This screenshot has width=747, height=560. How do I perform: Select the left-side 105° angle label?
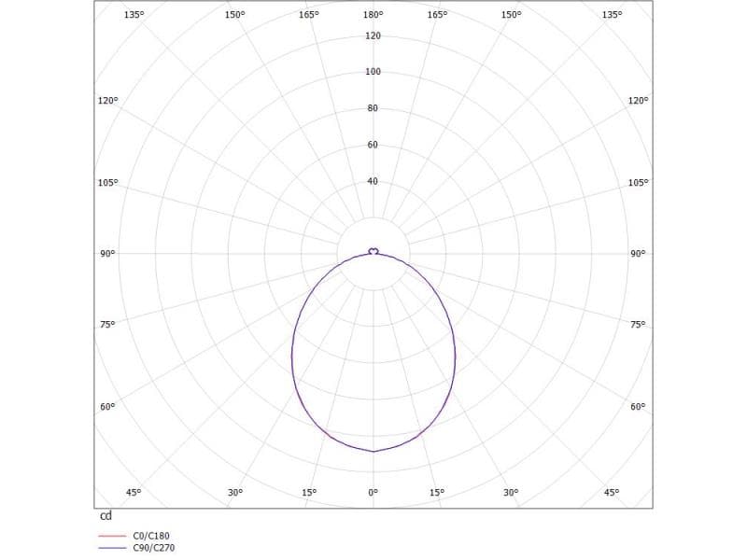point(108,183)
